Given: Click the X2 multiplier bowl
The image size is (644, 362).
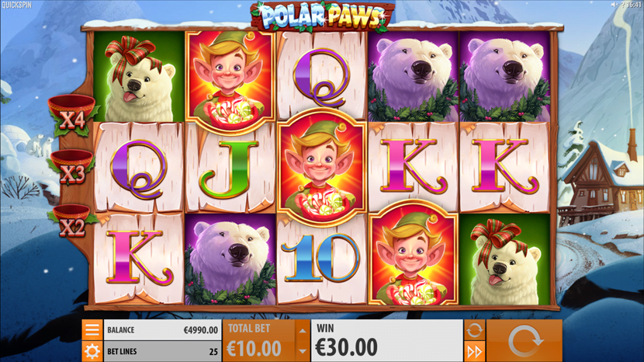Looking at the screenshot, I should pos(71,222).
